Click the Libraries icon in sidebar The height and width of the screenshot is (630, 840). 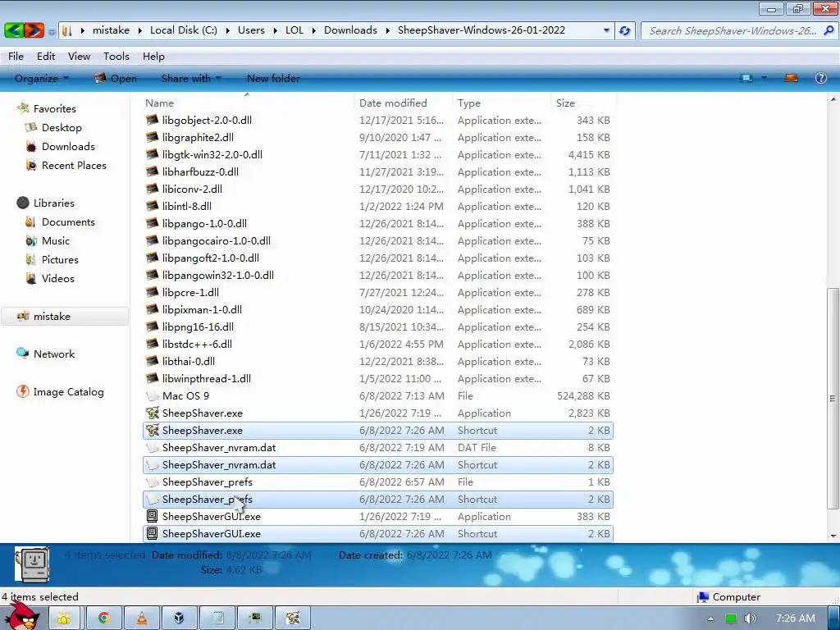click(x=23, y=203)
